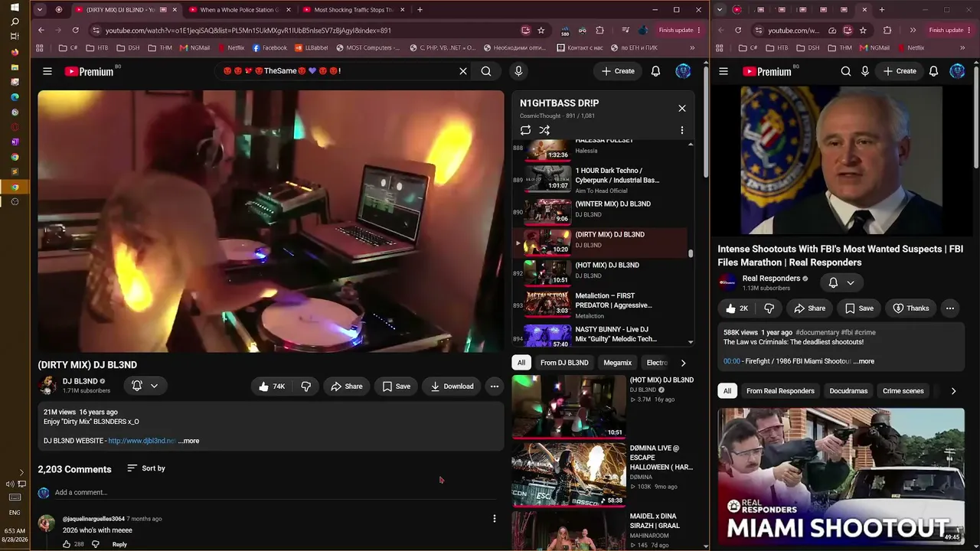Share the (DIRTY MIX) DJ BL3ND video
This screenshot has height=551, width=980.
346,386
